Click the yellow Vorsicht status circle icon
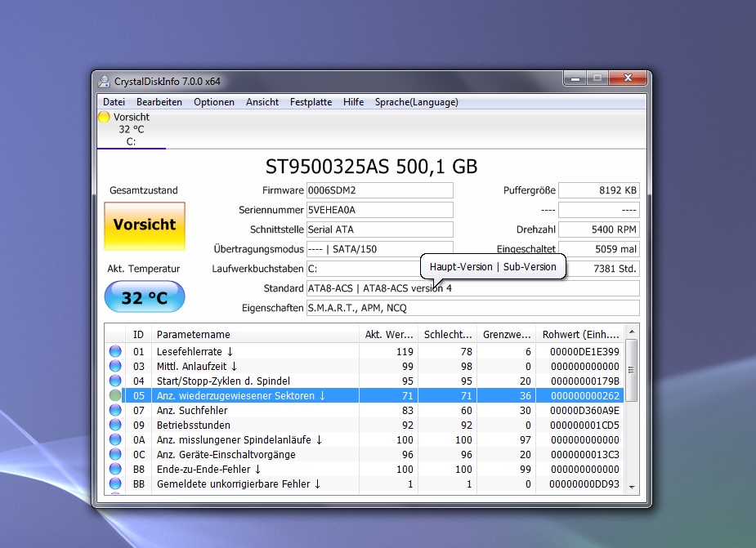 coord(104,117)
